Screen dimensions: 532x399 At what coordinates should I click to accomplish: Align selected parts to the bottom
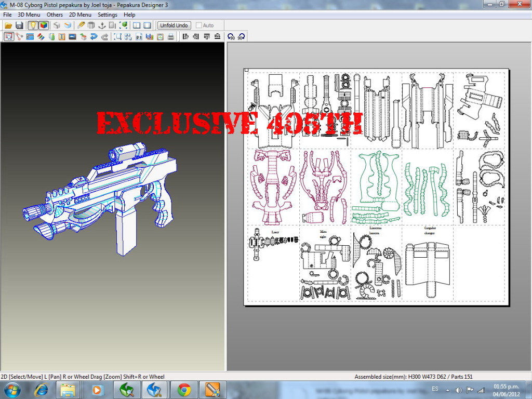[218, 37]
